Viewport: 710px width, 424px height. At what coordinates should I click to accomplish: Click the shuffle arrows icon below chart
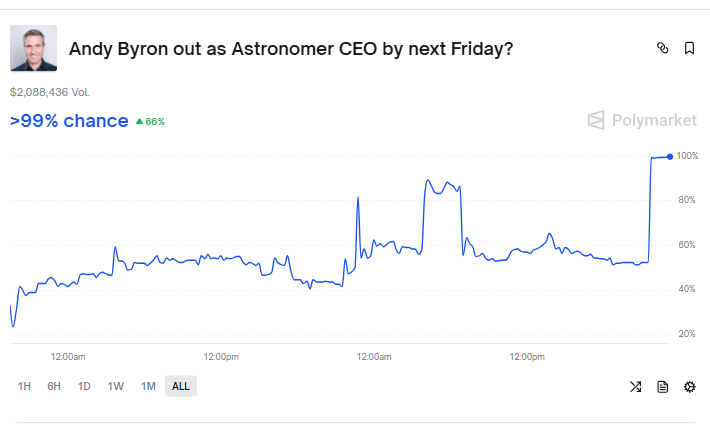pyautogui.click(x=635, y=386)
